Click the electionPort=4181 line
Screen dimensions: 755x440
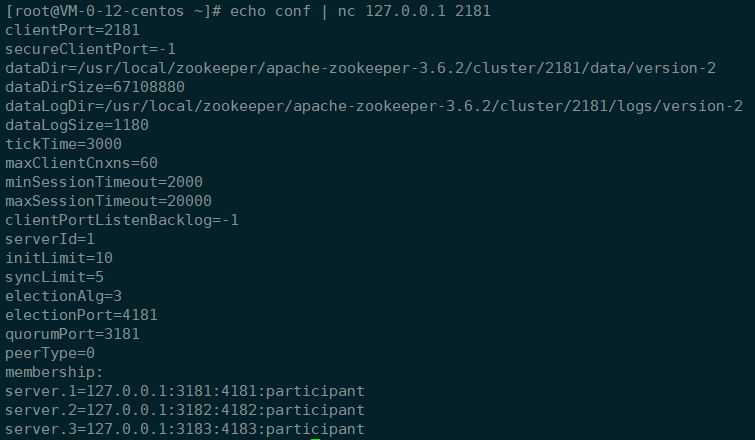tap(81, 315)
